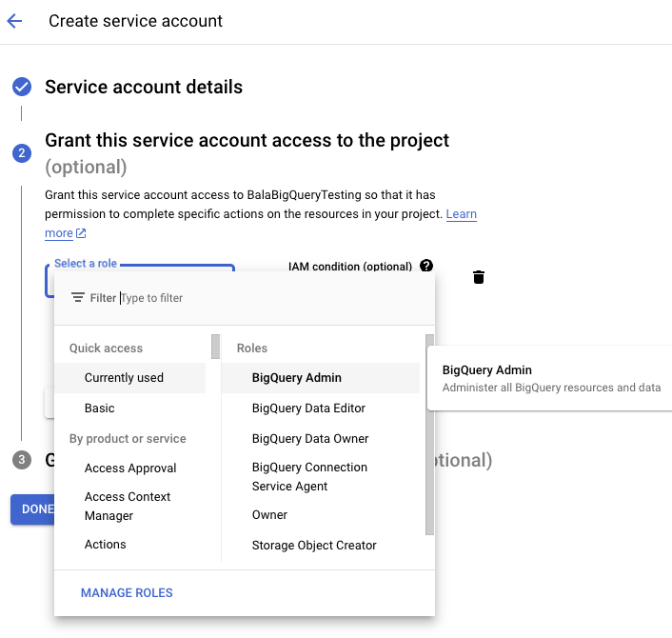Click MANAGE ROLES link
Screen dimensions: 672x638
(x=127, y=592)
